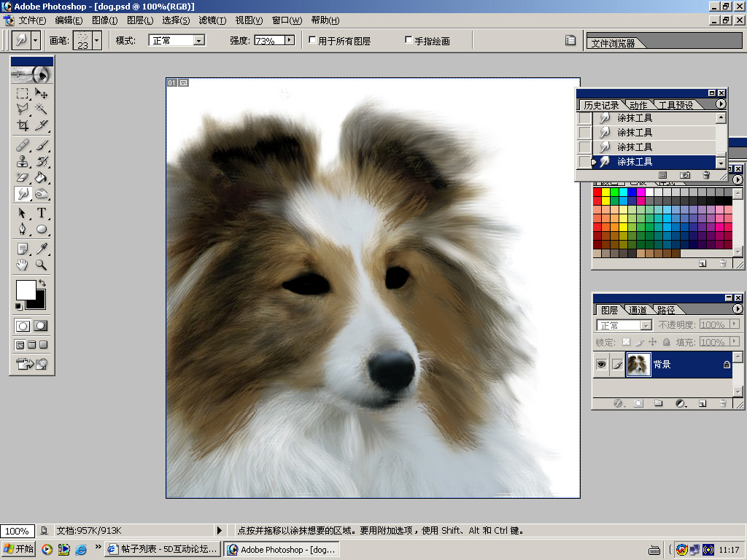Select the Magic Wand tool
Screen dimensions: 747x560
pos(42,109)
